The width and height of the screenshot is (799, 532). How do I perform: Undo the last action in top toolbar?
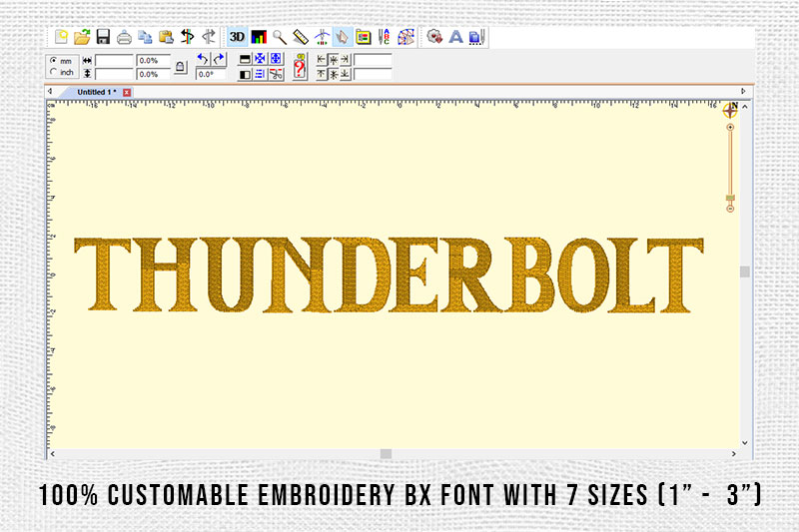[x=188, y=37]
